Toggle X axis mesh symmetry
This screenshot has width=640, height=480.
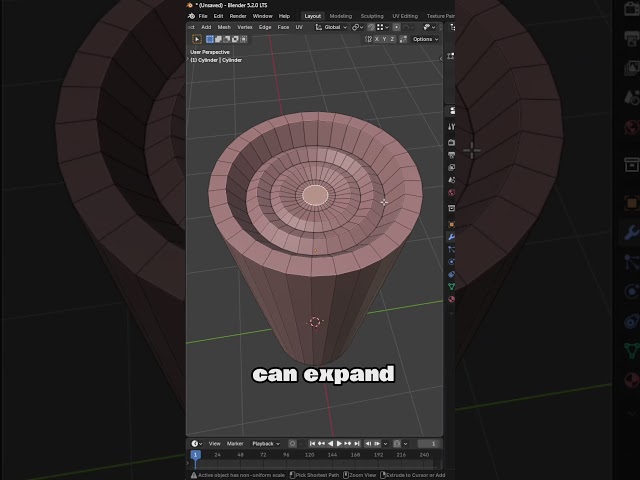pos(377,39)
